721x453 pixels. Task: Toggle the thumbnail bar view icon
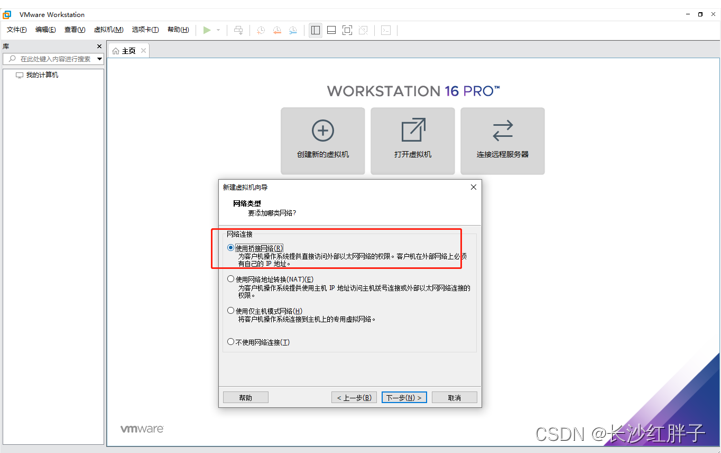pyautogui.click(x=331, y=30)
